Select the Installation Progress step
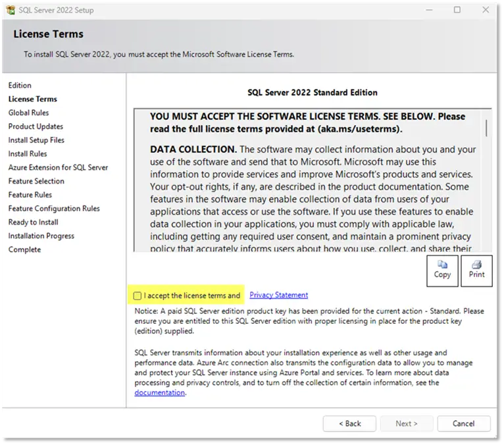The height and width of the screenshot is (445, 504). coord(41,236)
